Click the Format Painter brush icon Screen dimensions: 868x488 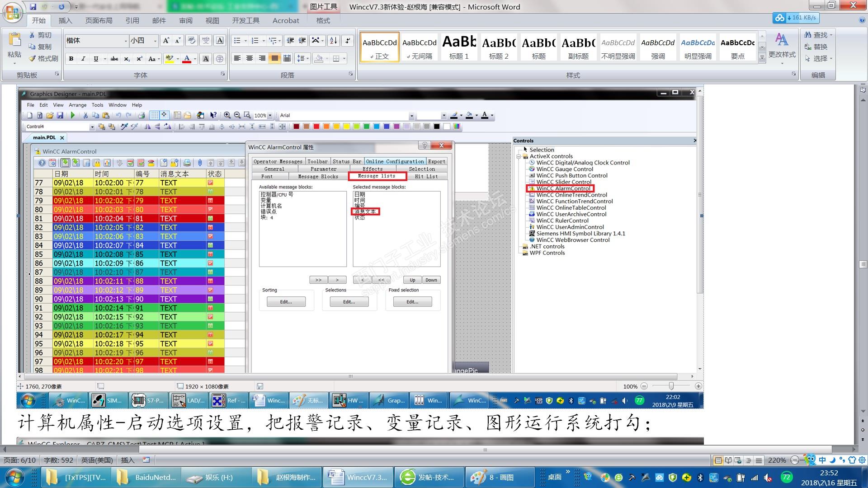(33, 58)
